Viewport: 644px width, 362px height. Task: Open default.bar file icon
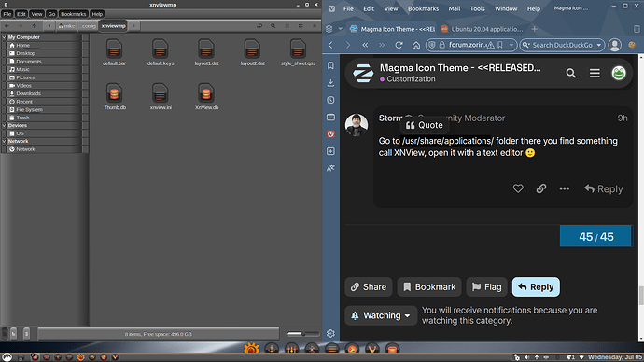pos(114,49)
